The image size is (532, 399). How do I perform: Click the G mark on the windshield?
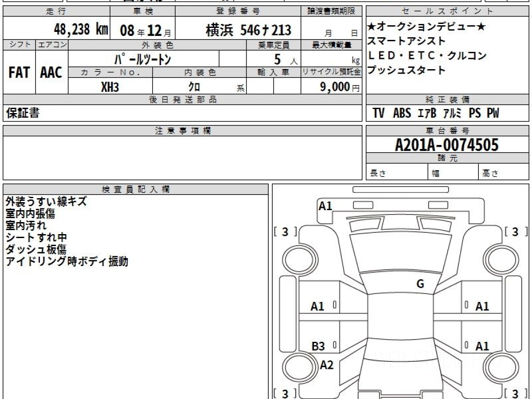pos(420,284)
